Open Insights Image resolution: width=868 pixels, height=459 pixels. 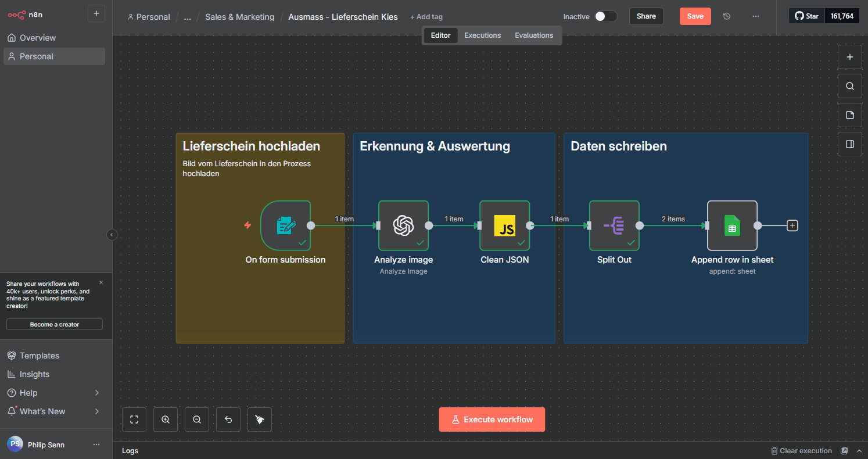coord(54,374)
